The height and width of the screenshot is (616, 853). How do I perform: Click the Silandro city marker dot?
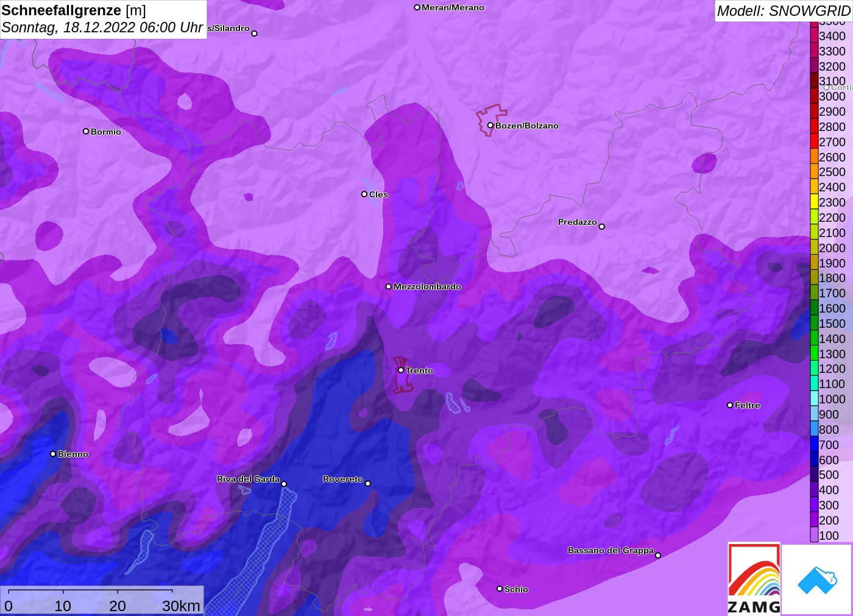255,34
